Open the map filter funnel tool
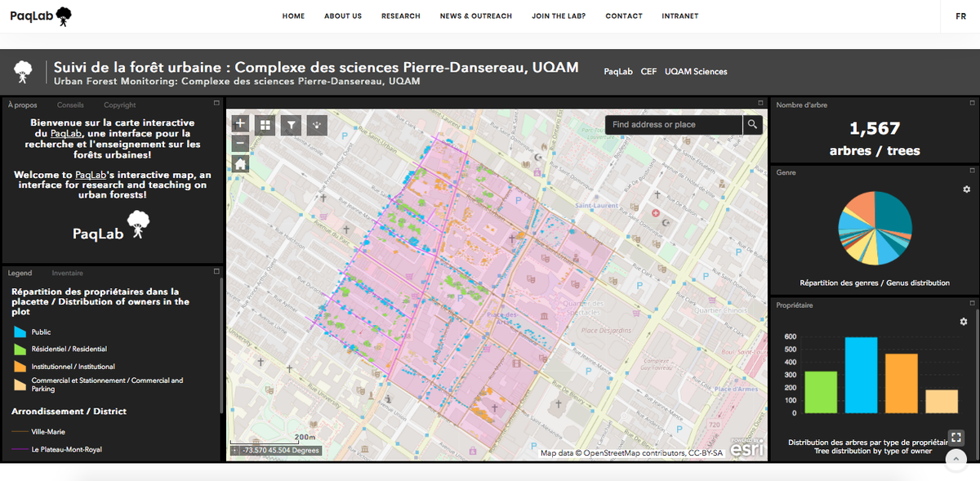The width and height of the screenshot is (980, 481). [x=291, y=125]
